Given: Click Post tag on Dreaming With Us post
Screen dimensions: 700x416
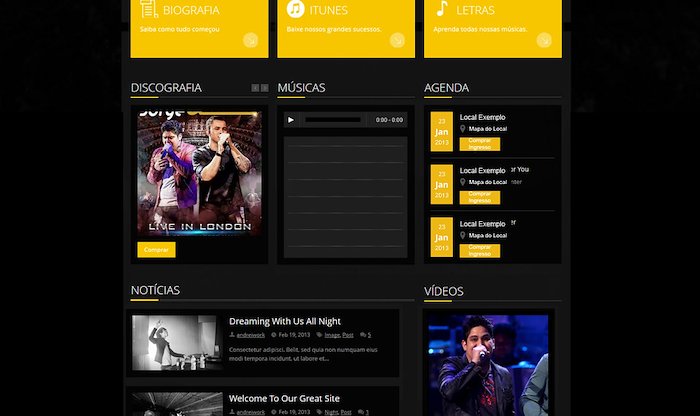Looking at the screenshot, I should (x=348, y=335).
